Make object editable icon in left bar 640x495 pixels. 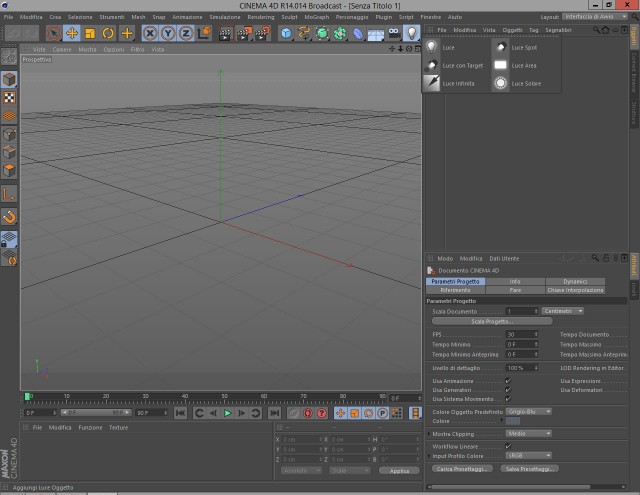[9, 57]
